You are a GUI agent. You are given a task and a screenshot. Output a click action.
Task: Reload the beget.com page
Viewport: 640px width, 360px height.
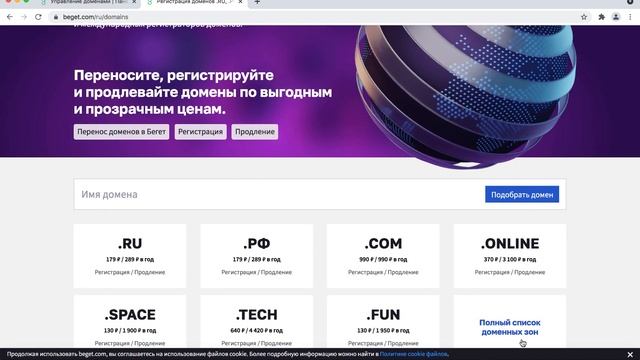click(38, 17)
